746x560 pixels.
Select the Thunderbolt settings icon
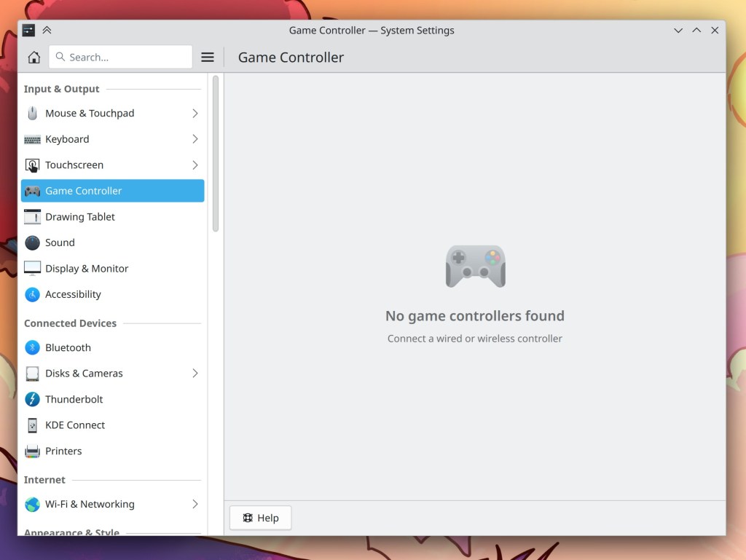(32, 399)
